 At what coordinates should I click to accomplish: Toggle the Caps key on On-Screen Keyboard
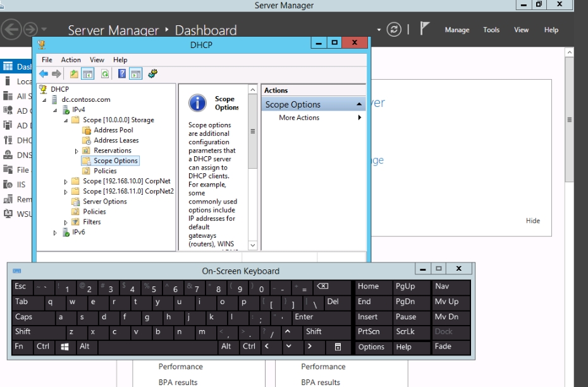coord(33,317)
